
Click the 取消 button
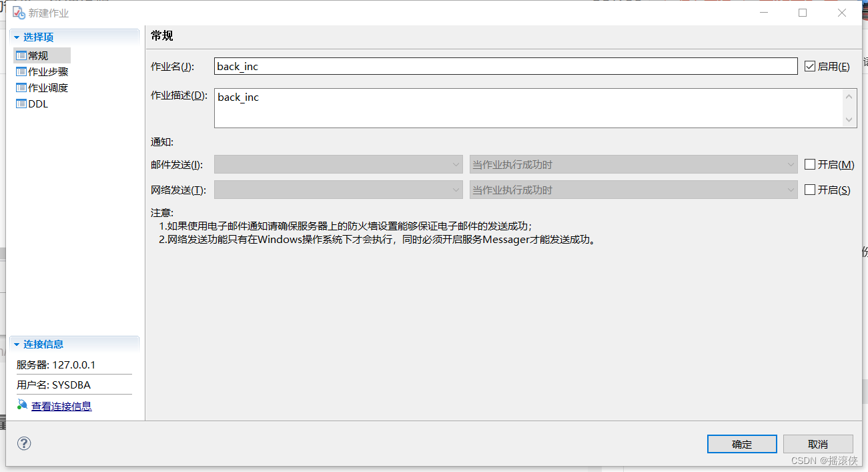818,444
